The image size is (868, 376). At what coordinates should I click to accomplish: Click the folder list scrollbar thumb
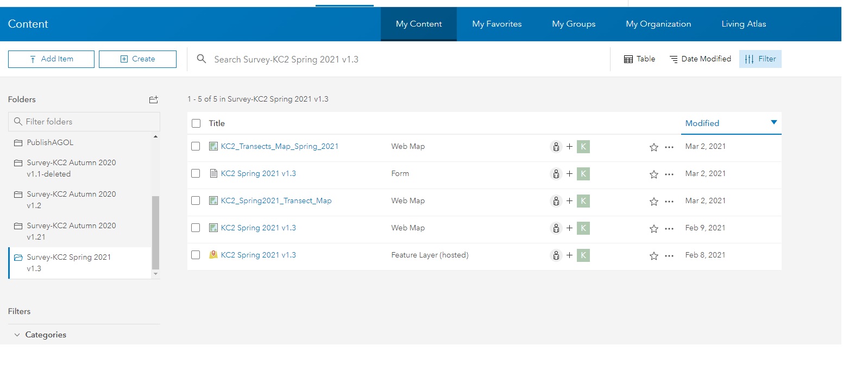(155, 233)
